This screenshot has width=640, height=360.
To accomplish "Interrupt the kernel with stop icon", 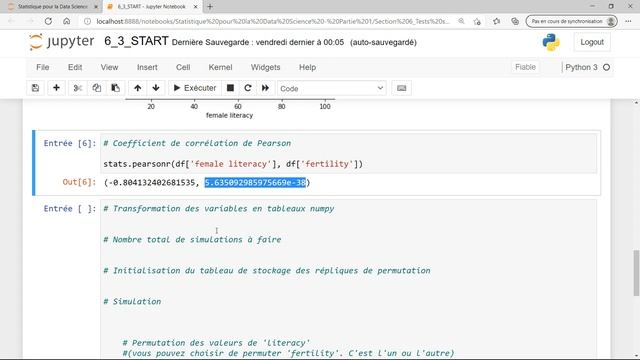I will [230, 88].
